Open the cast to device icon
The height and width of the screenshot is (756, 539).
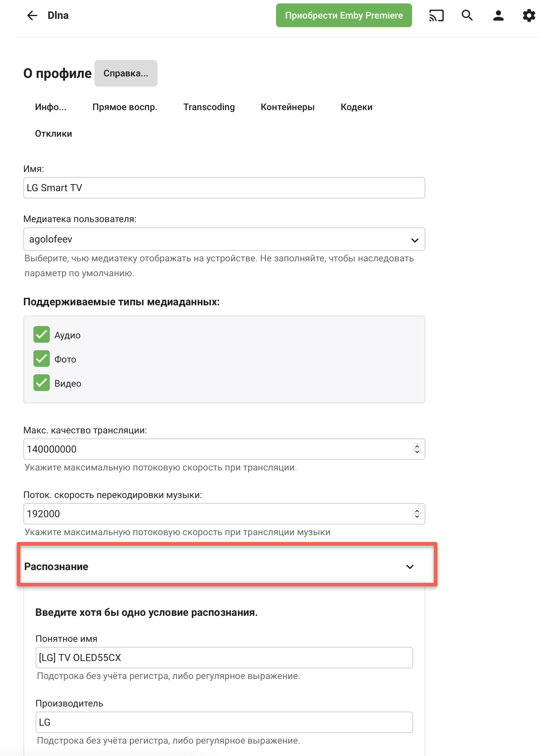436,15
